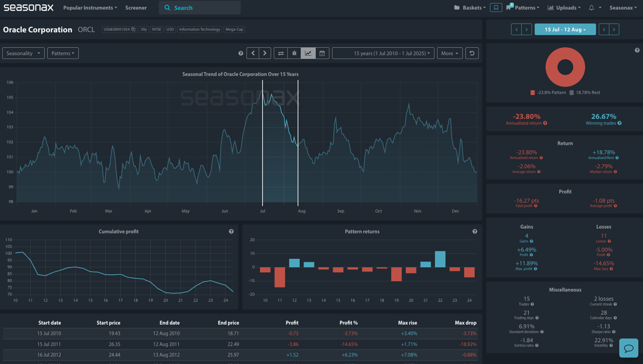This screenshot has width=643, height=364.
Task: Click the Mega-Cap tag
Action: (x=234, y=30)
